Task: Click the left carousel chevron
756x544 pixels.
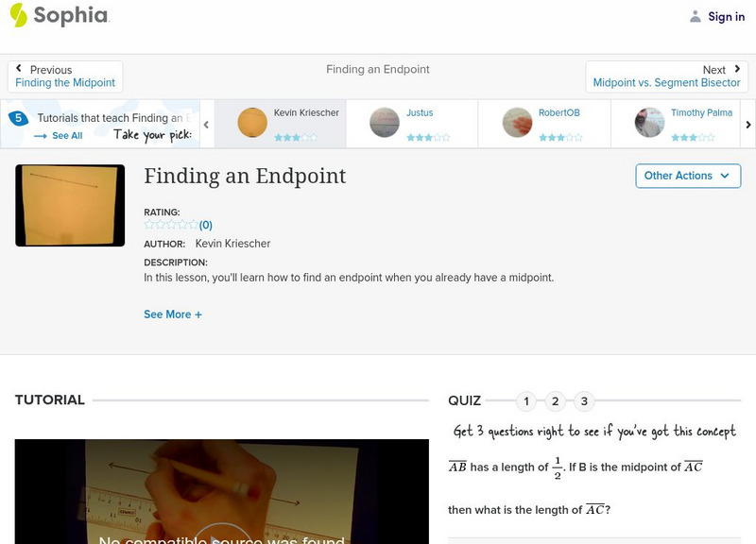Action: click(204, 123)
